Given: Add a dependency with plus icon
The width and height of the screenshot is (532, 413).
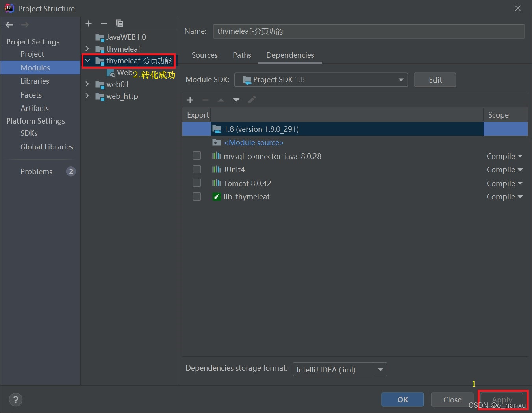Looking at the screenshot, I should (x=190, y=100).
